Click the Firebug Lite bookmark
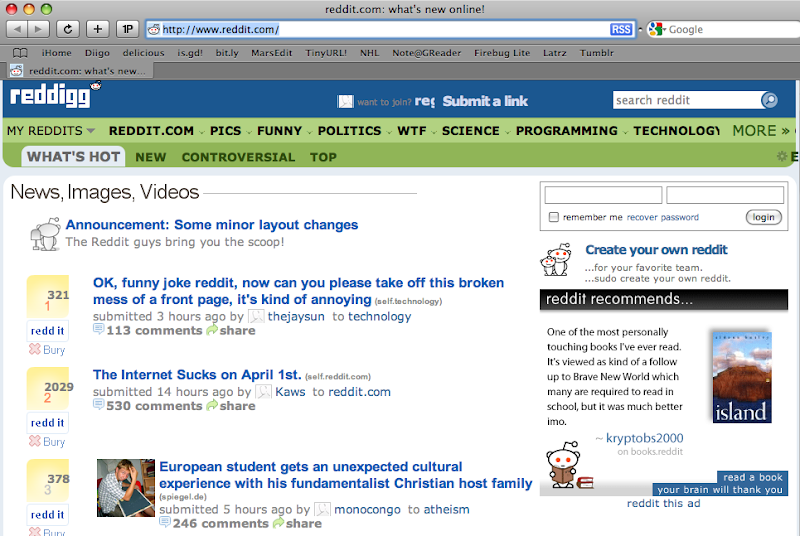The width and height of the screenshot is (800, 536). coord(502,53)
